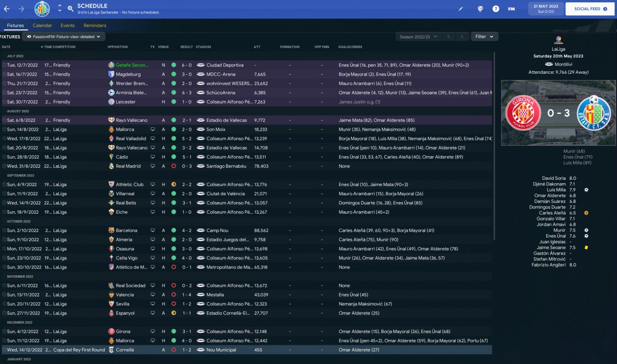Open Djené Dakonam in the match lineup
Viewport: 617px width, 364px height.
tap(550, 184)
